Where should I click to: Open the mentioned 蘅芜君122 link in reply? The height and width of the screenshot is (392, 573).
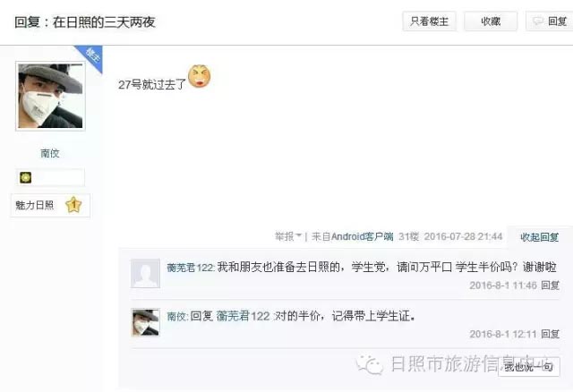click(243, 316)
